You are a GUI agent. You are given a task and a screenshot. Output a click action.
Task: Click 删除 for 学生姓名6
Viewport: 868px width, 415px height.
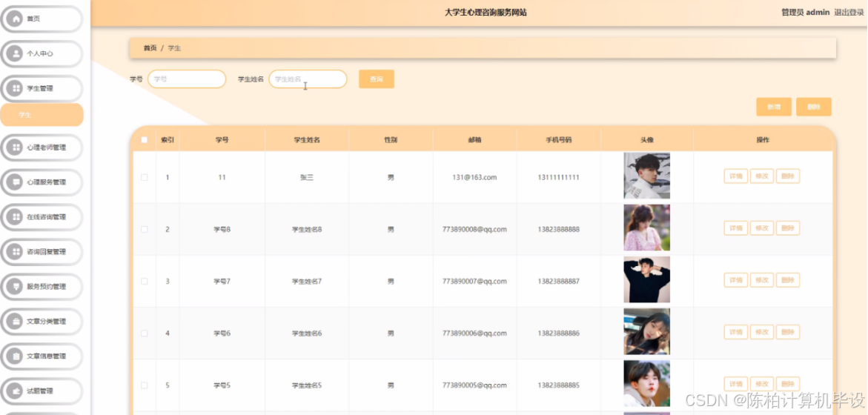788,332
